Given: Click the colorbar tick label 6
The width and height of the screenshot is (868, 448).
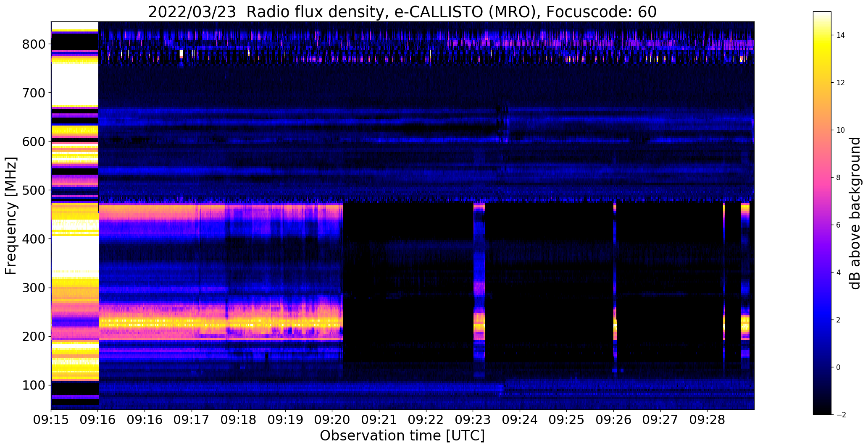Looking at the screenshot, I should point(838,225).
